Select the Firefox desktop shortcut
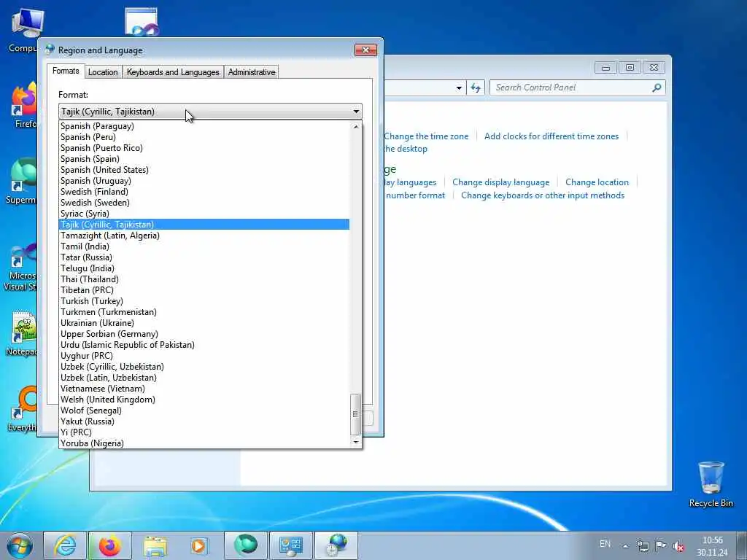747x560 pixels. 24,105
